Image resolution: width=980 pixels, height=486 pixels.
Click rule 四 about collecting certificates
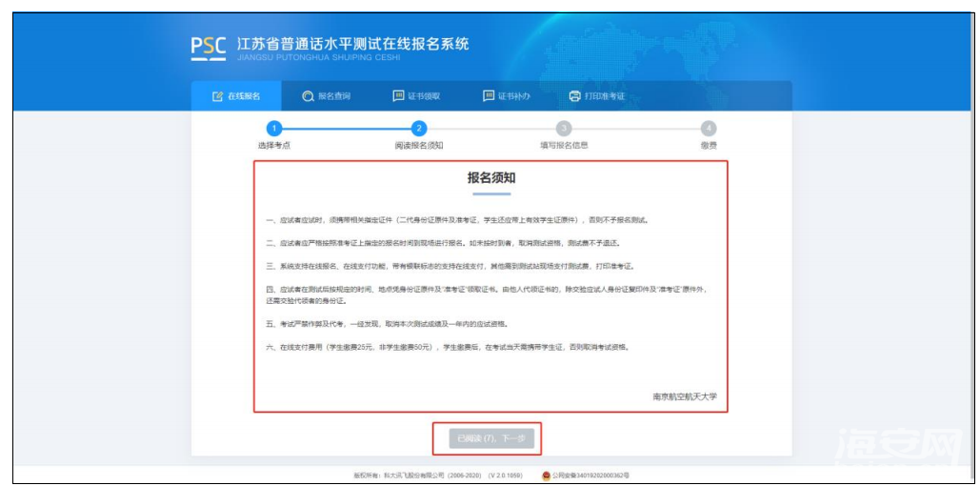tap(489, 295)
